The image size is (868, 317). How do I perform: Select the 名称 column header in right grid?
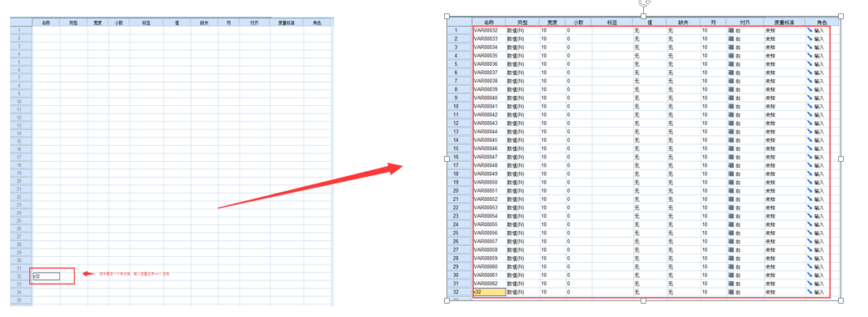489,23
